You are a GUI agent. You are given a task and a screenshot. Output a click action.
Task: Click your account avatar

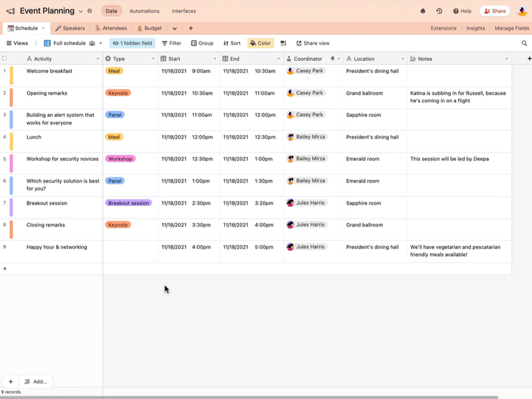click(522, 11)
